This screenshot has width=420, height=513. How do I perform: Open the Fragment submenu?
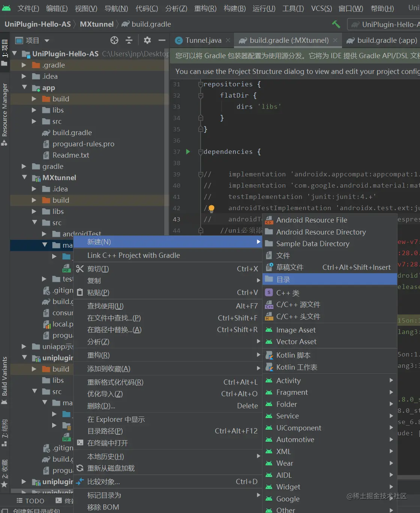330,392
